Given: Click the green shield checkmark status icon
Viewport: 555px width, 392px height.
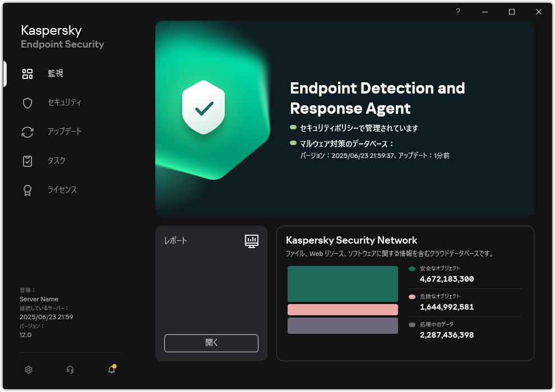Looking at the screenshot, I should [204, 107].
